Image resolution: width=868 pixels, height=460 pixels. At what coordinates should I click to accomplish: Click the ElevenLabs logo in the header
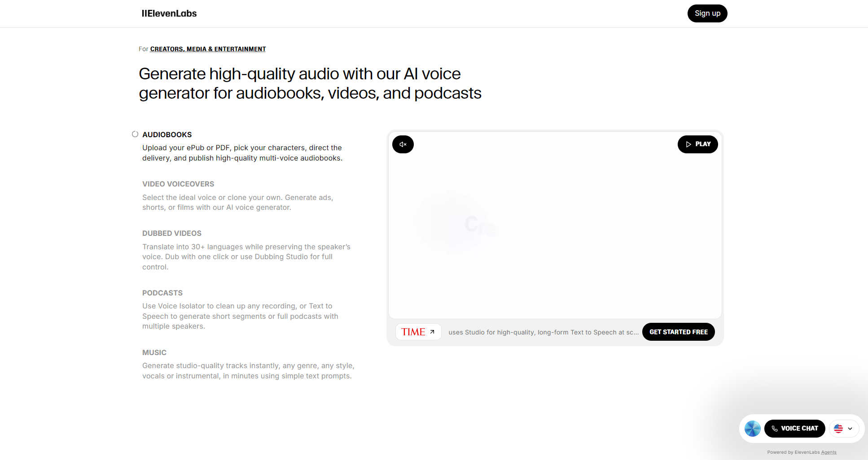pyautogui.click(x=169, y=13)
